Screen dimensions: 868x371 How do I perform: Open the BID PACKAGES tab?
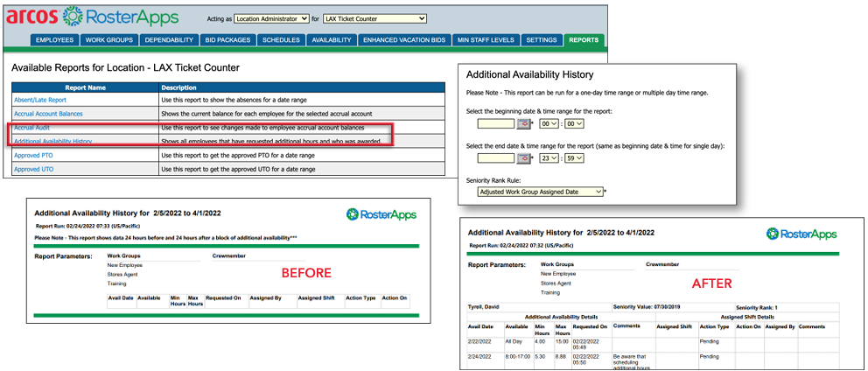tap(228, 40)
